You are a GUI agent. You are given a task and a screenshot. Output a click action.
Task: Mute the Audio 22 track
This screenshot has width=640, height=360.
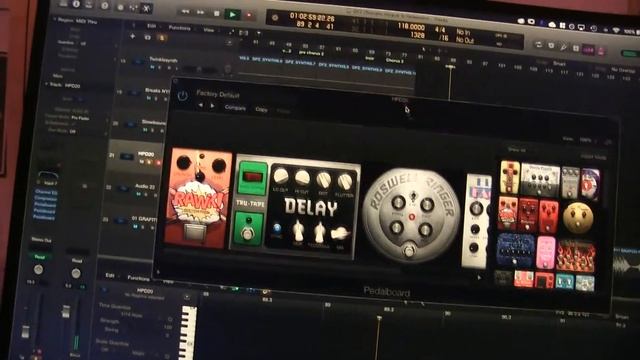click(x=138, y=194)
